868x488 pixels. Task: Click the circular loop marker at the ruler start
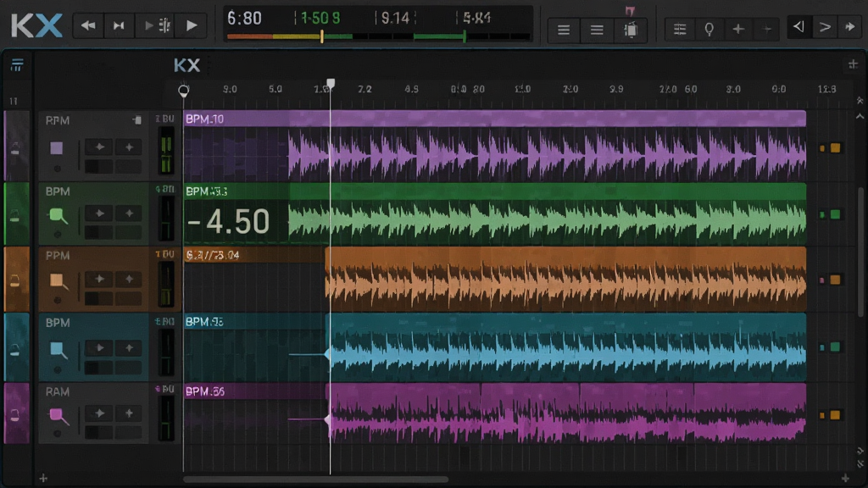pyautogui.click(x=183, y=90)
